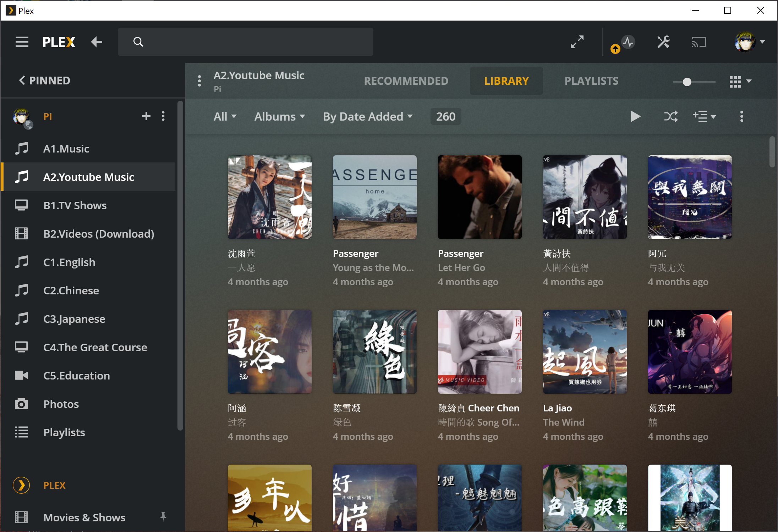This screenshot has width=778, height=532.
Task: Enter expanded view with the diagonal arrows
Action: 577,42
